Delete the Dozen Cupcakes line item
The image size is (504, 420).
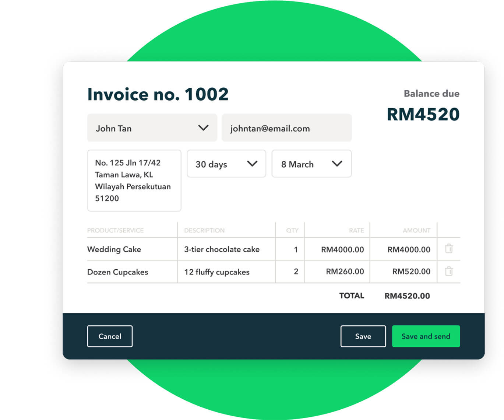[449, 272]
